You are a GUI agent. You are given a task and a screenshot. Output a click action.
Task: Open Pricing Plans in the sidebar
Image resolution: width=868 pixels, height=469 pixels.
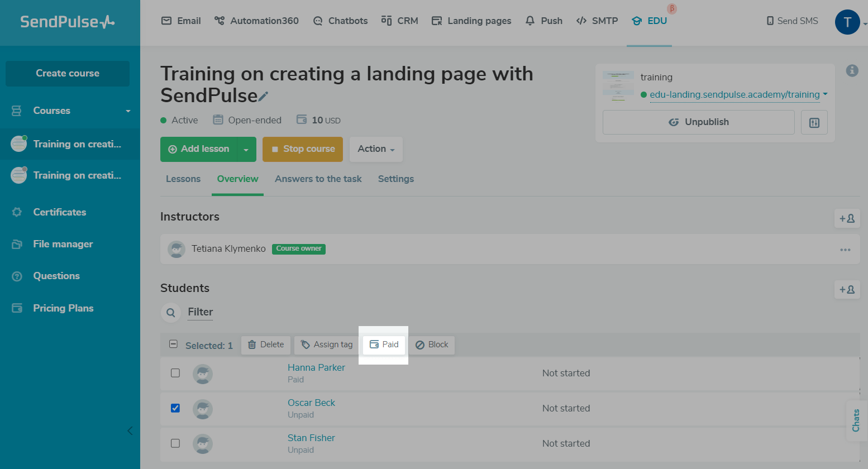tap(63, 308)
